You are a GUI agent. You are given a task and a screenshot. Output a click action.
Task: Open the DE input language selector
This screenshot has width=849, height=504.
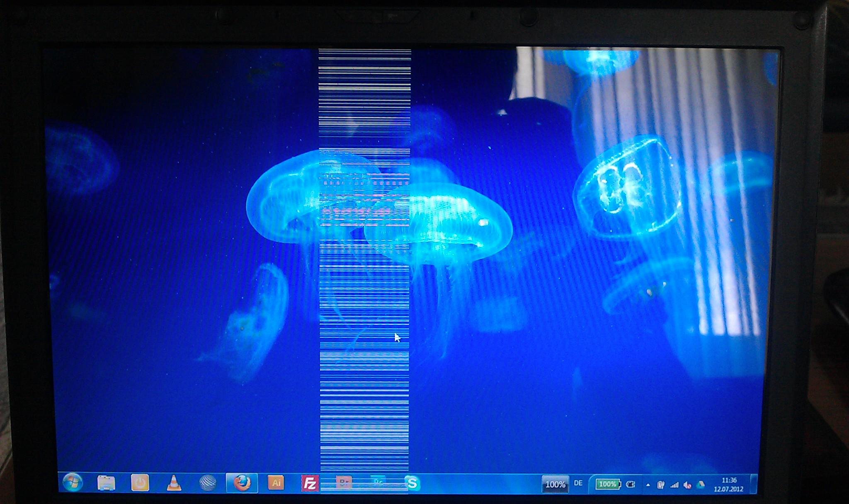pos(578,483)
